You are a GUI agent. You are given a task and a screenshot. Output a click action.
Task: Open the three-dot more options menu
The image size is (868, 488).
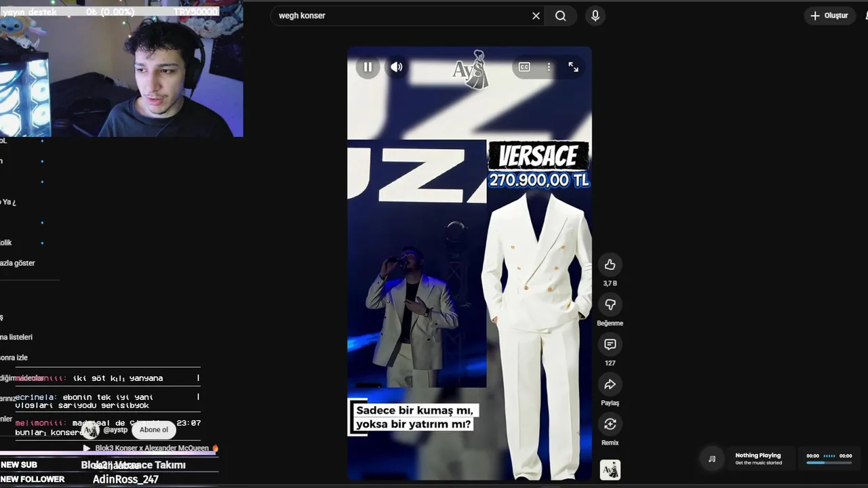[x=549, y=67]
